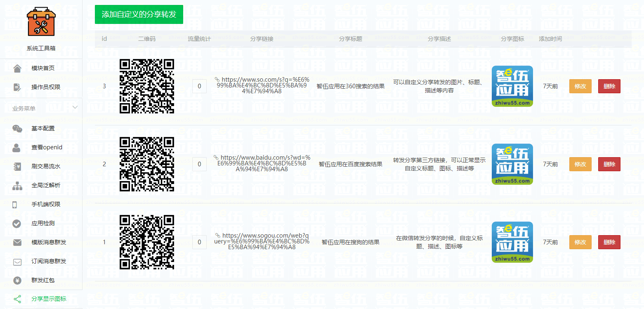Click the traffic count field for row 2
This screenshot has width=644, height=309.
[199, 164]
